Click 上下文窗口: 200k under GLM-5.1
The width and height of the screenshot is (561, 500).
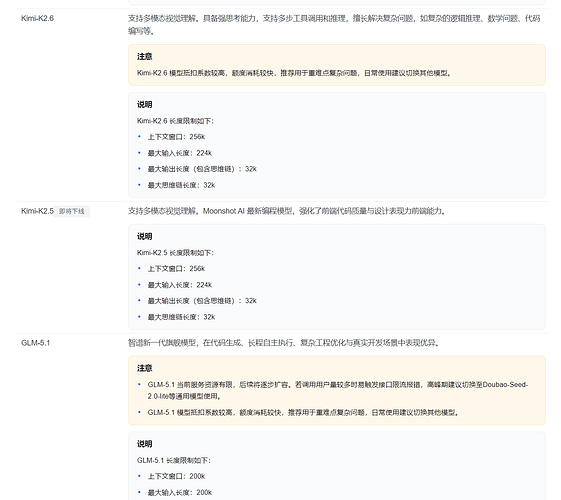176,476
